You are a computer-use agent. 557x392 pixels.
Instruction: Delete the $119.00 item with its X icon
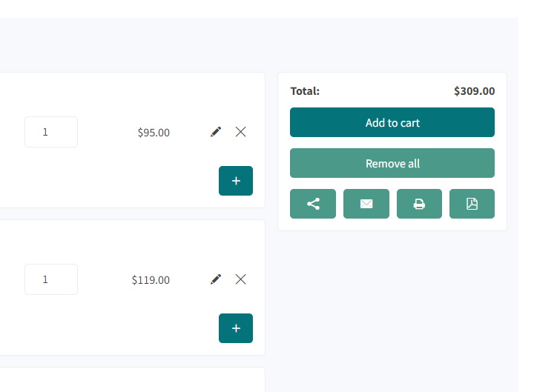(240, 279)
